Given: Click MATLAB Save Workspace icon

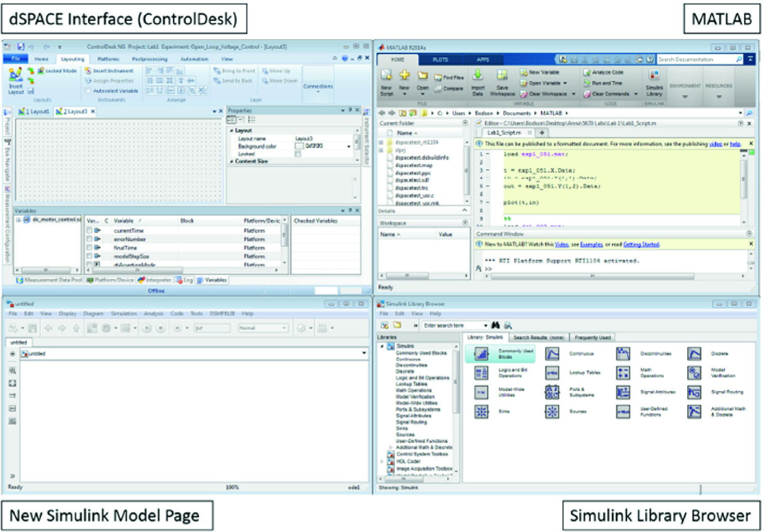Looking at the screenshot, I should click(x=502, y=75).
